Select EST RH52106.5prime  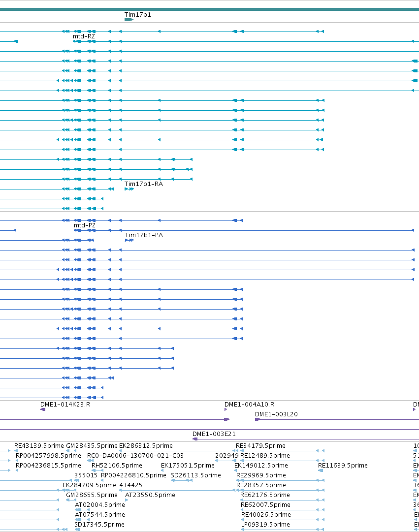pos(117,466)
